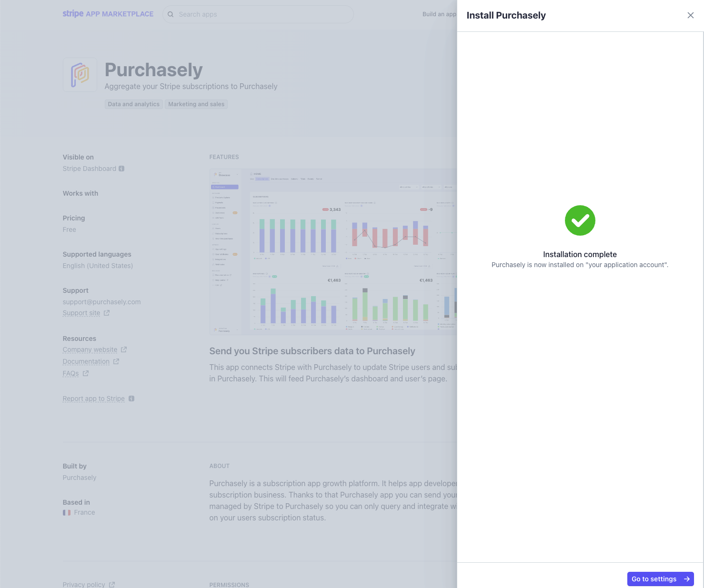Select the Marketing and sales tag
This screenshot has height=588, width=704.
pos(196,104)
